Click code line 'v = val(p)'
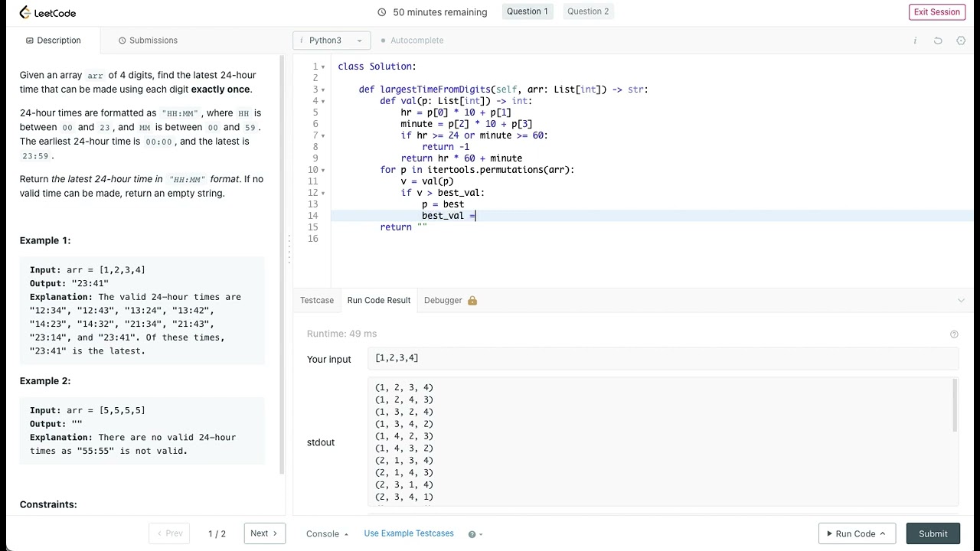The image size is (980, 551). coord(427,182)
